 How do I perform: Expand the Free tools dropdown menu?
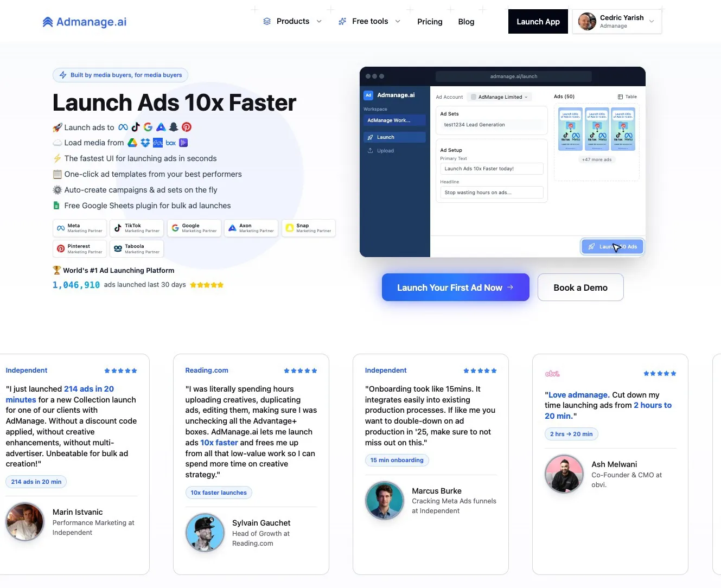369,21
